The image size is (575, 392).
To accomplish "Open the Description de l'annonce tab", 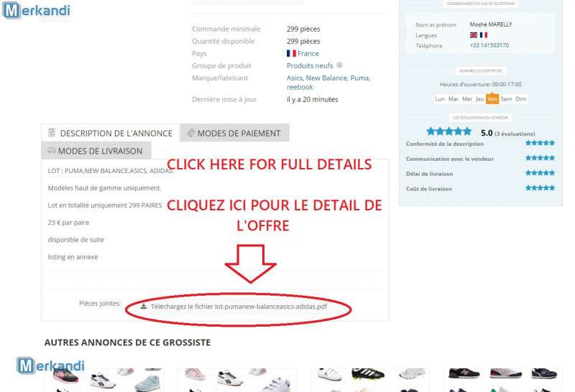I will [x=110, y=133].
